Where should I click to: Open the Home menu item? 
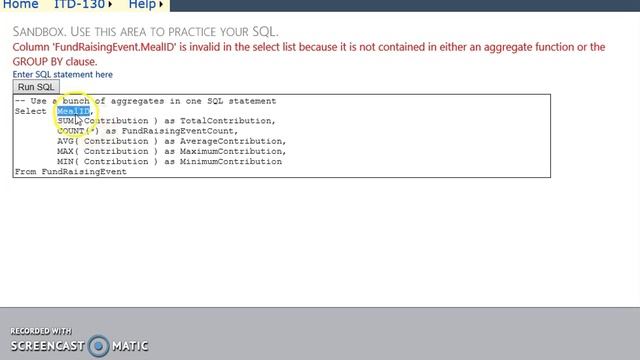click(x=20, y=4)
